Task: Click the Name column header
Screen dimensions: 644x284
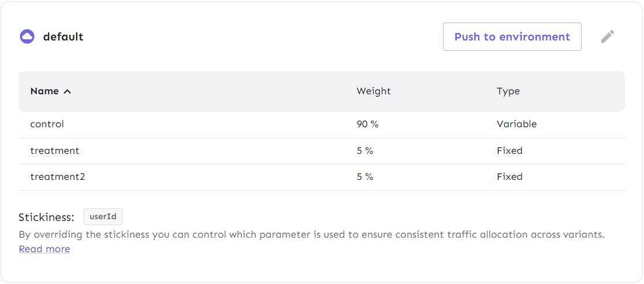Action: coord(44,91)
